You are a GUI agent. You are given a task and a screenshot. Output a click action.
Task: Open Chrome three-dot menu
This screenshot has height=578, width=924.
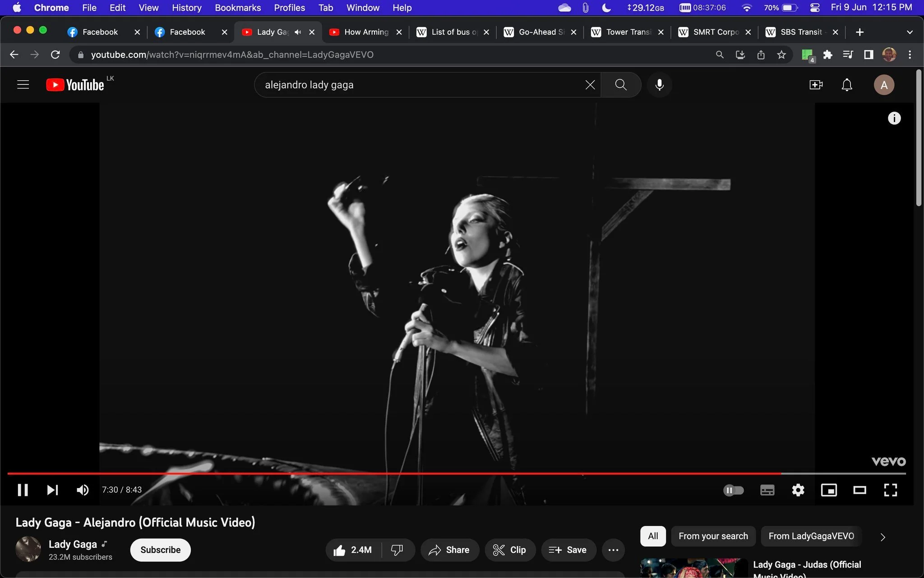pos(910,55)
